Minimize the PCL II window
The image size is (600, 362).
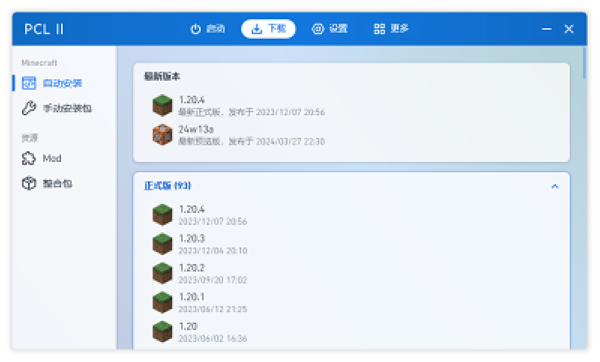click(547, 29)
